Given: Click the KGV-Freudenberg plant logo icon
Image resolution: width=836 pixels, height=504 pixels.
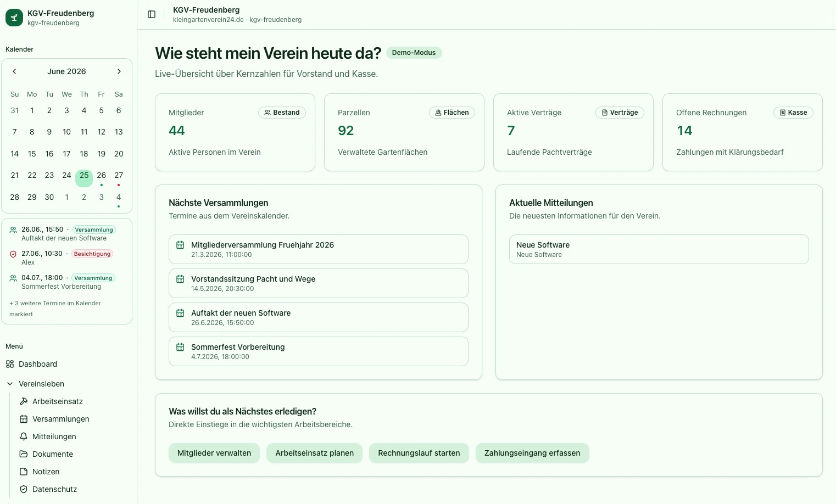Looking at the screenshot, I should (x=14, y=18).
